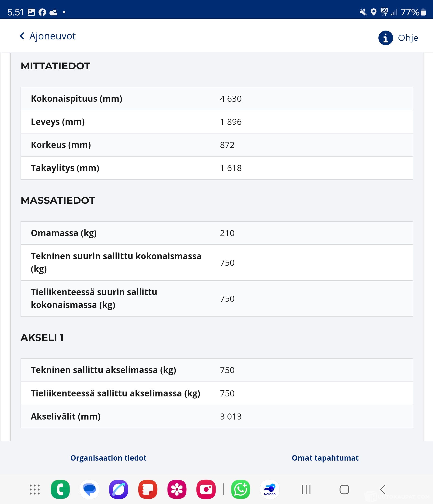This screenshot has width=433, height=504.
Task: Switch to Omat tapahtumat
Action: 325,458
